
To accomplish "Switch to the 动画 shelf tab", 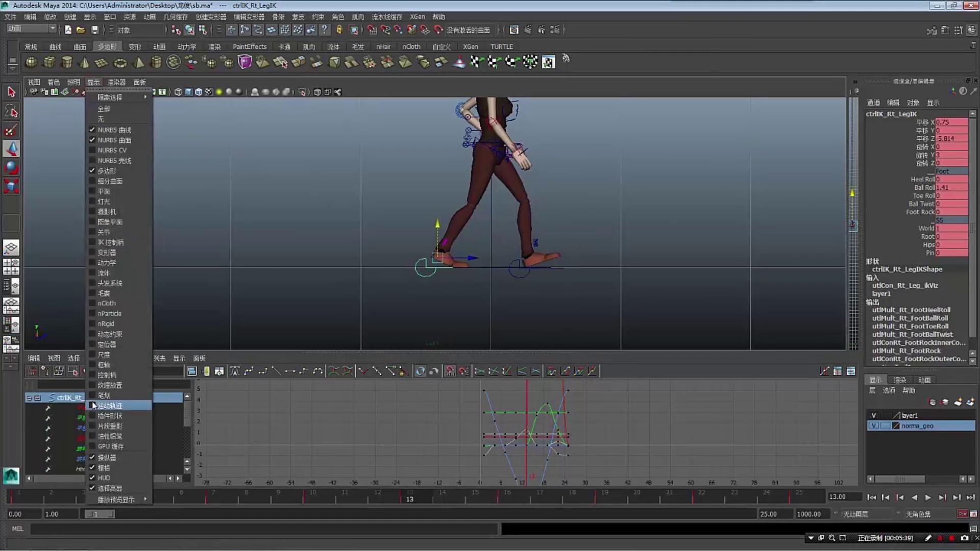I will (x=159, y=46).
